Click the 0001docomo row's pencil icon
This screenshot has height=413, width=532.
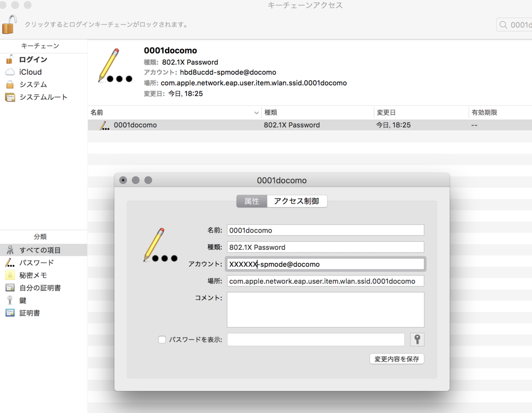(105, 125)
